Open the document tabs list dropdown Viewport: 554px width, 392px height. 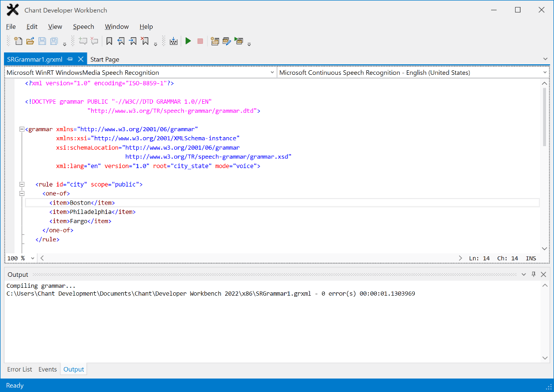click(545, 59)
